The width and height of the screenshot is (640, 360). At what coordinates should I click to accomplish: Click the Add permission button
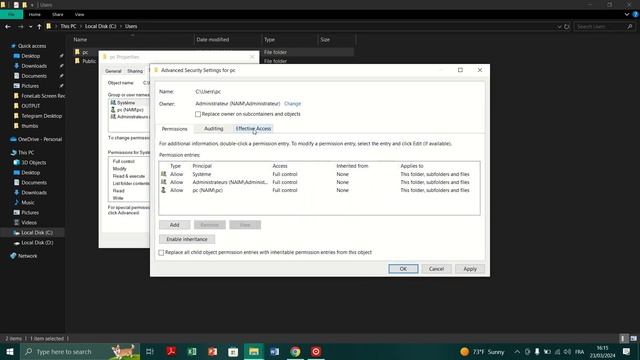[174, 225]
